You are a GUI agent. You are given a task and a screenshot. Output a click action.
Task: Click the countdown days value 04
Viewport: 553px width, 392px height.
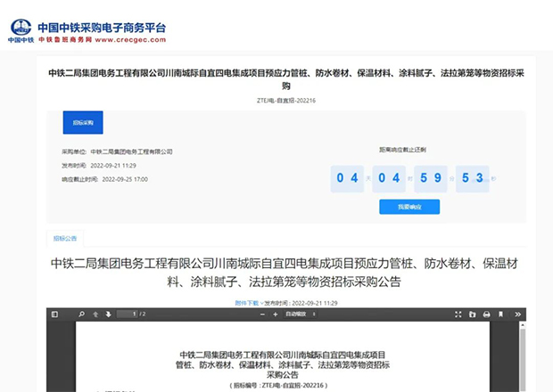pos(347,178)
